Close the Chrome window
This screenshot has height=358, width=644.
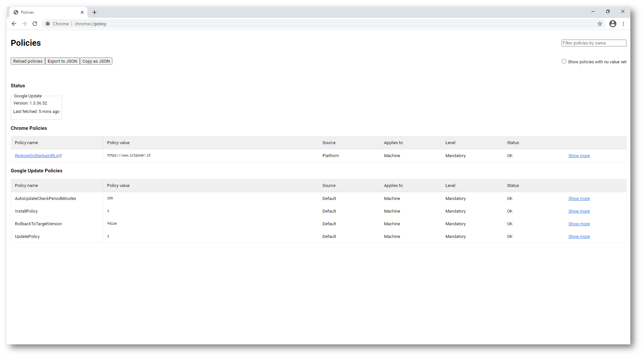pyautogui.click(x=623, y=12)
